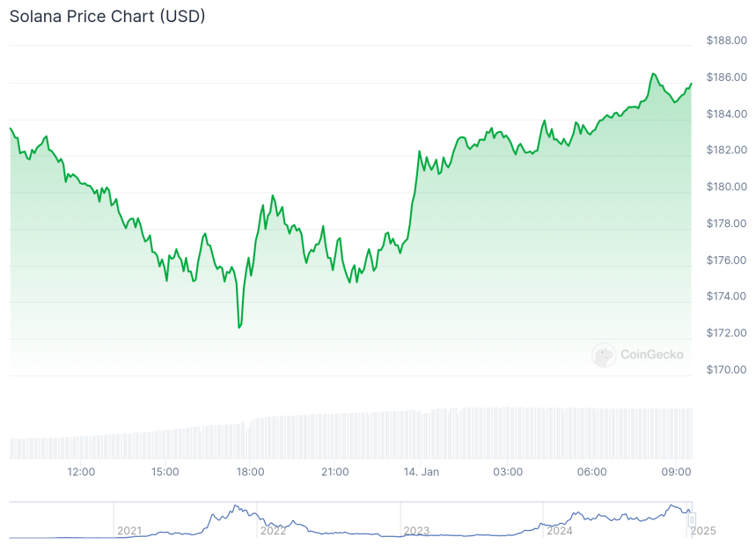Click the 2021 label in navigator timeline
Viewport: 756px width, 552px height.
tap(129, 531)
